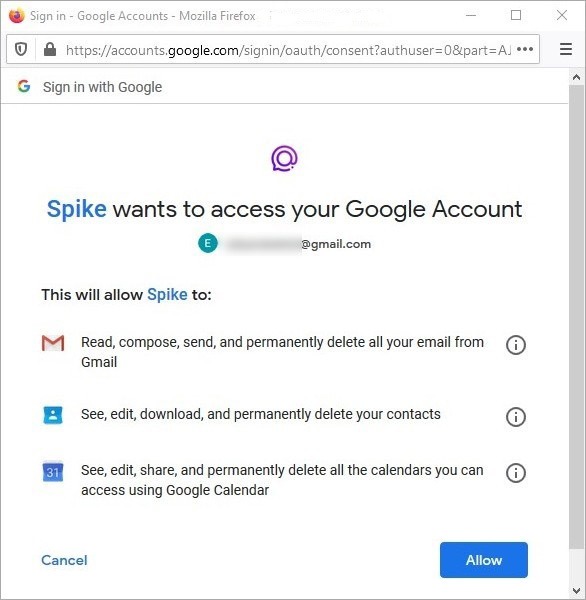Click the URL address bar field
This screenshot has width=586, height=600.
288,50
